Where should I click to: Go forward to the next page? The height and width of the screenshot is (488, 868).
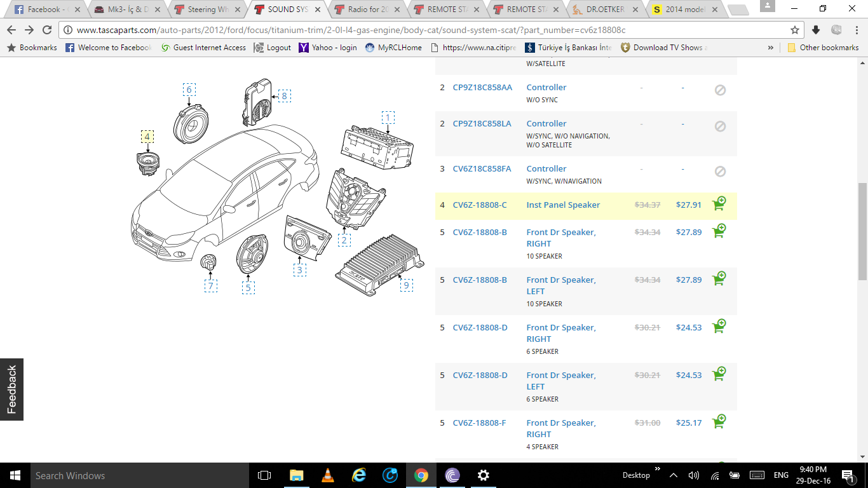(x=29, y=30)
